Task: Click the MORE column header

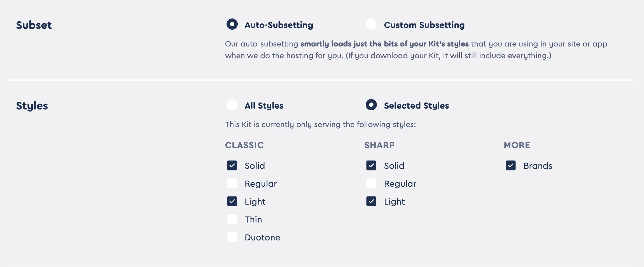Action: point(517,145)
